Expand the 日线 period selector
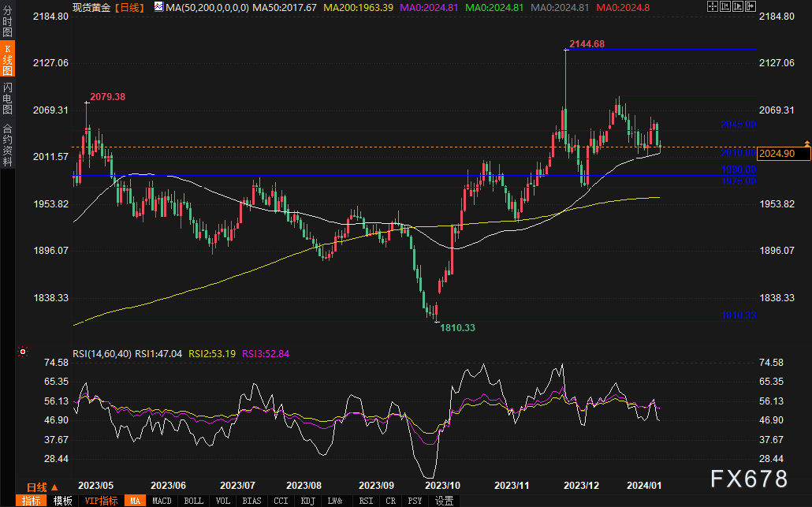Screen dimensions: 812x507 pos(43,487)
